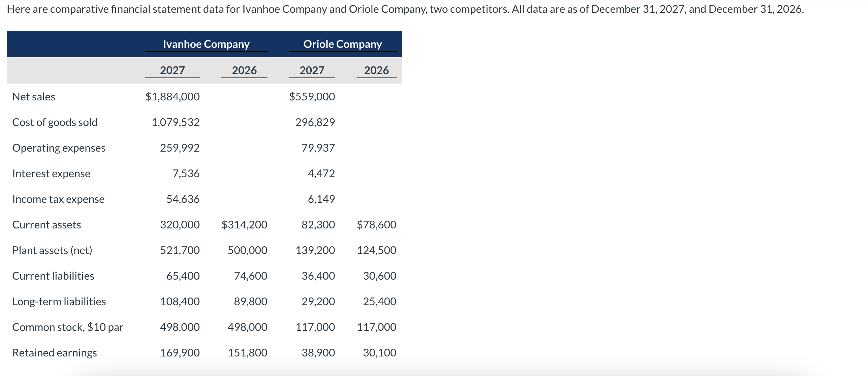
Task: Select the Current liabilities row label
Action: click(53, 276)
